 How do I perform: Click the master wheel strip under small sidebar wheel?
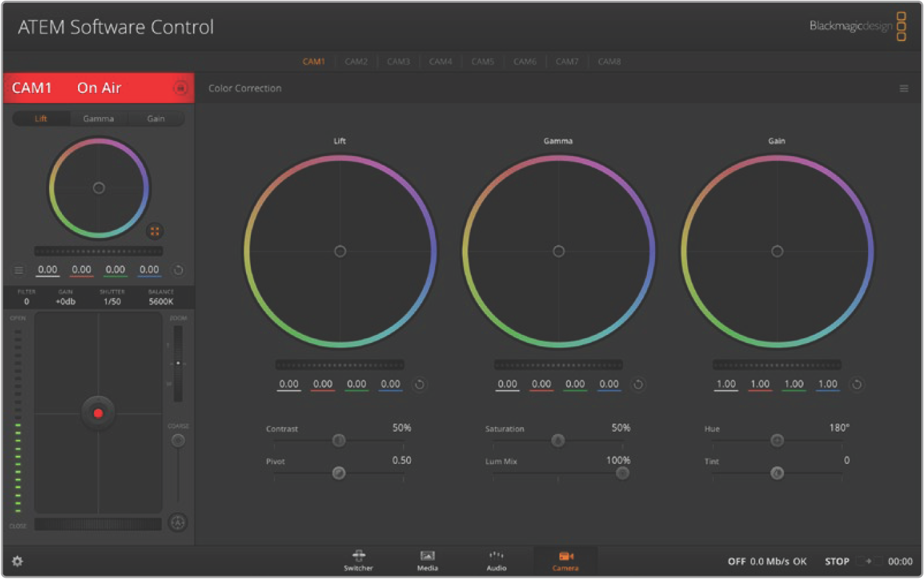coord(98,251)
